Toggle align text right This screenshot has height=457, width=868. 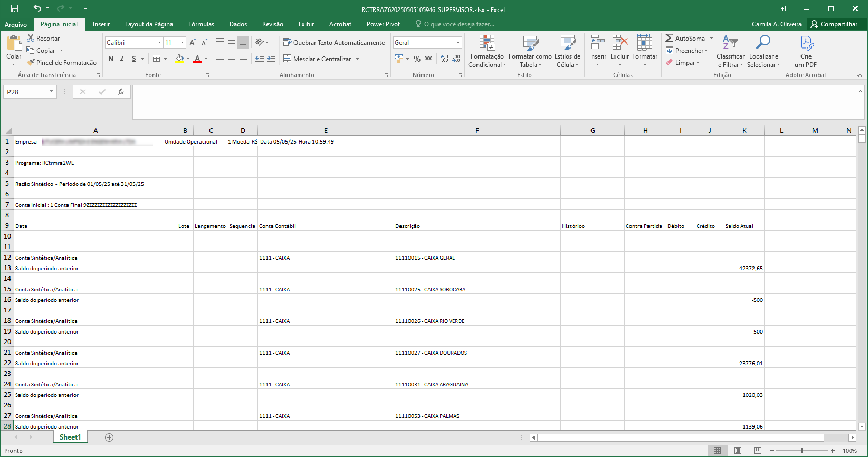243,59
